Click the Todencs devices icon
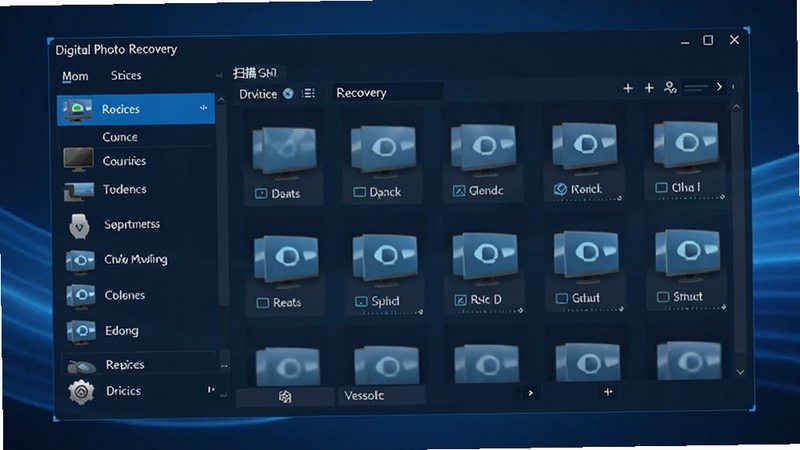The height and width of the screenshot is (450, 800). [x=79, y=191]
